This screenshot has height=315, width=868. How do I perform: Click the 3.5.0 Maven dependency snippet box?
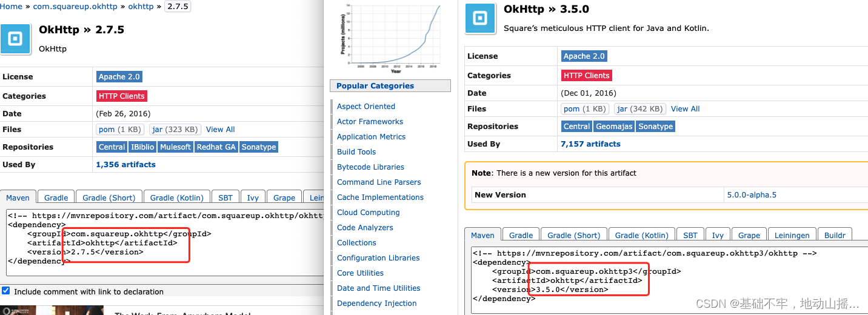[669, 280]
